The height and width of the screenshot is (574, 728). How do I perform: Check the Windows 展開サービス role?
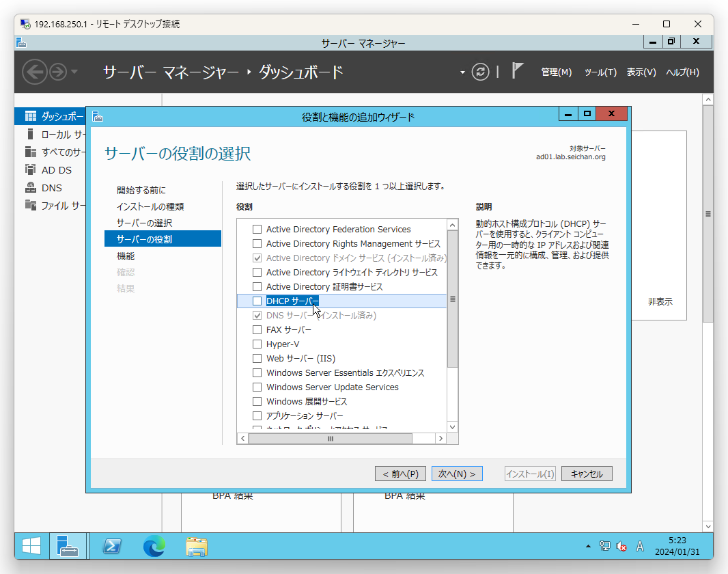[257, 402]
